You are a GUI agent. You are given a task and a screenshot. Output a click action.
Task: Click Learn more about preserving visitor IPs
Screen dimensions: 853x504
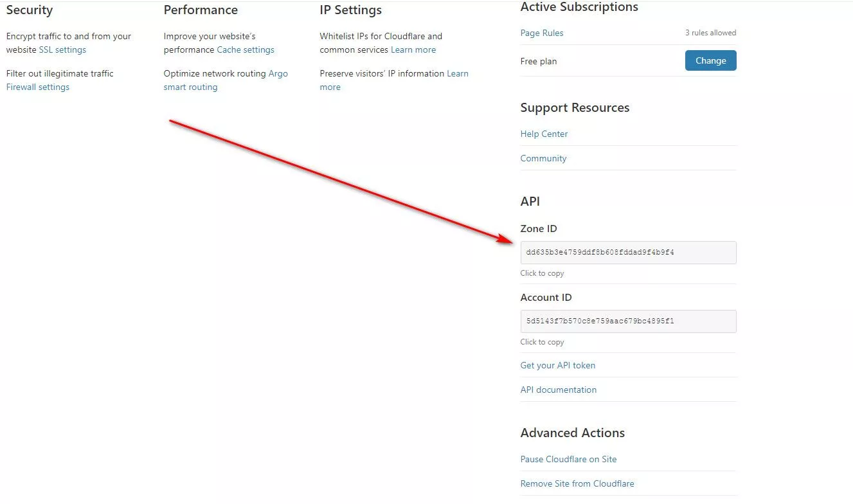click(x=394, y=80)
